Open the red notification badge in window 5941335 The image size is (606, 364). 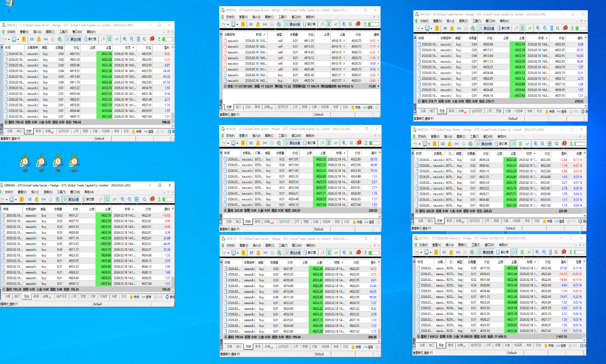[x=565, y=28]
